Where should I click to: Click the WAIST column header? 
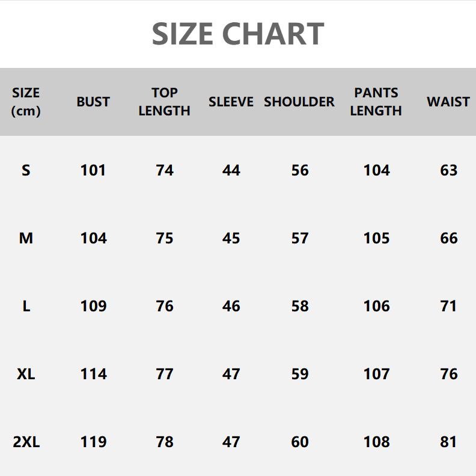[x=448, y=102]
